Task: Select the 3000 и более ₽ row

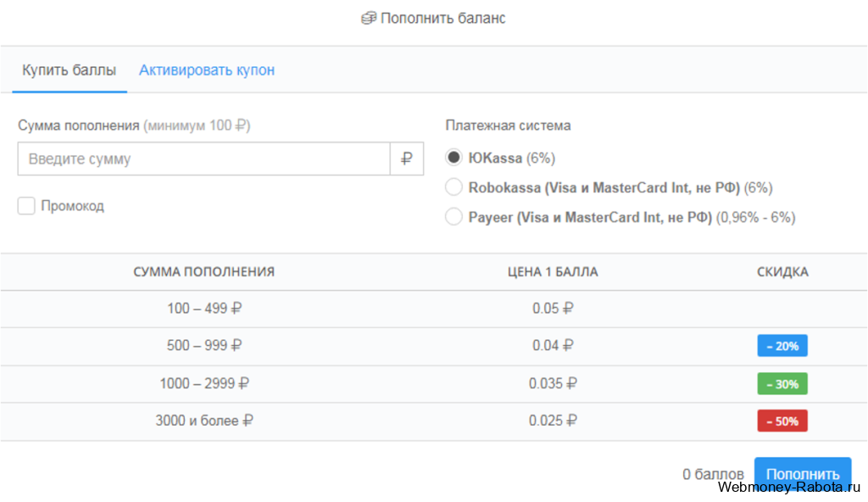Action: point(434,421)
